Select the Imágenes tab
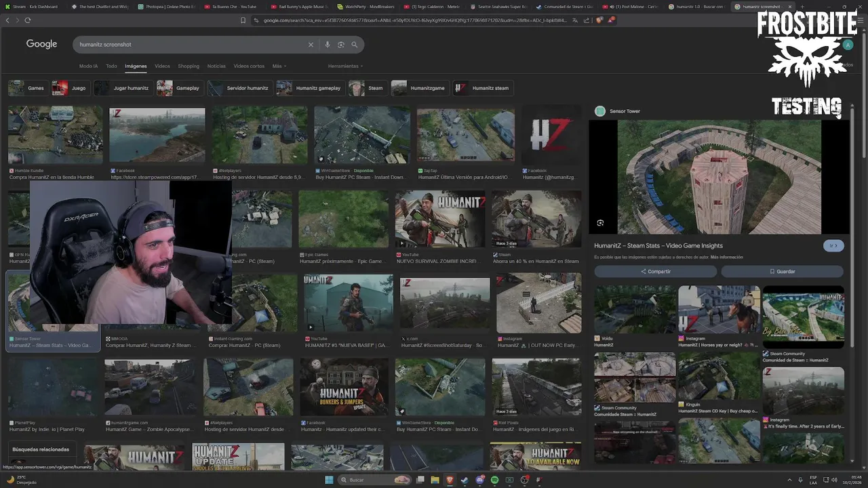This screenshot has height=488, width=868. click(136, 66)
